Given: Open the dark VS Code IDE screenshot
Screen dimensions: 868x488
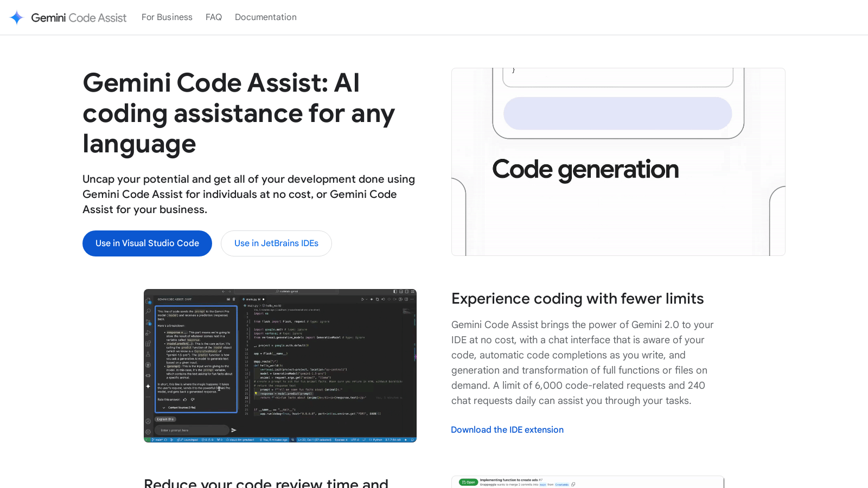Looking at the screenshot, I should coord(280,365).
